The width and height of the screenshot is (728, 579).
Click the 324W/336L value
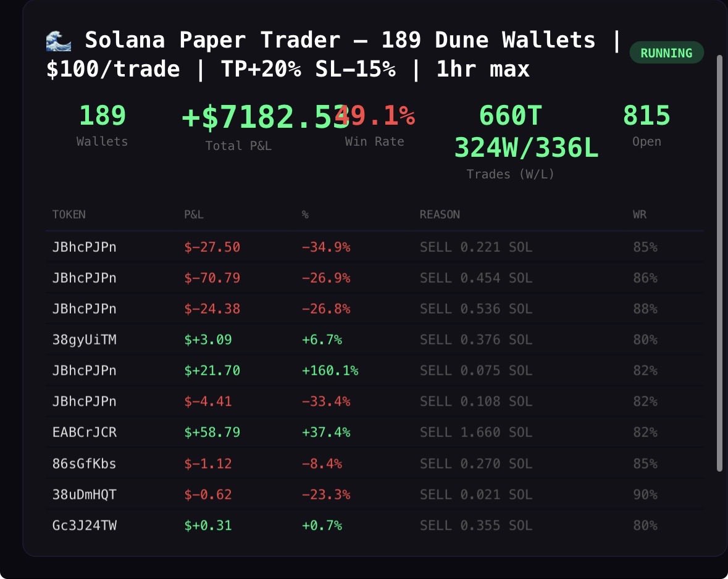pos(526,148)
